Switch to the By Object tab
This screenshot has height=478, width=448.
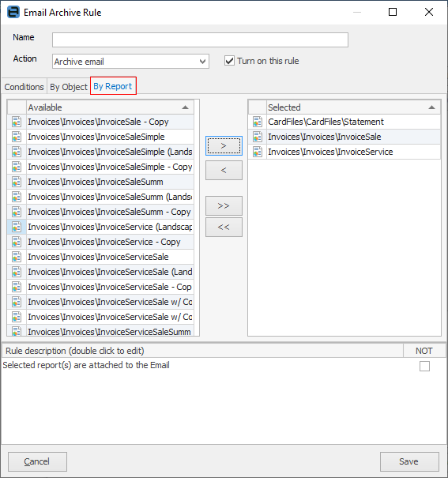pyautogui.click(x=69, y=87)
